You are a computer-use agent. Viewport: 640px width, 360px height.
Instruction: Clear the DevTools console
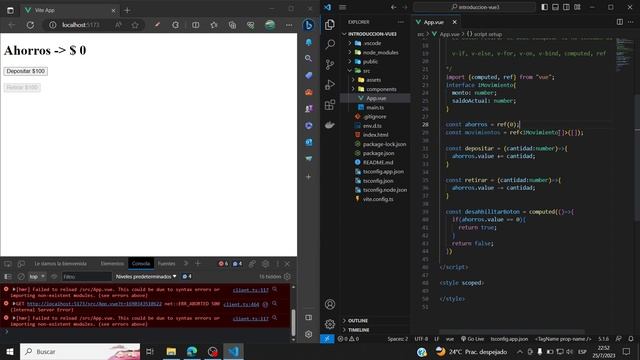21,276
